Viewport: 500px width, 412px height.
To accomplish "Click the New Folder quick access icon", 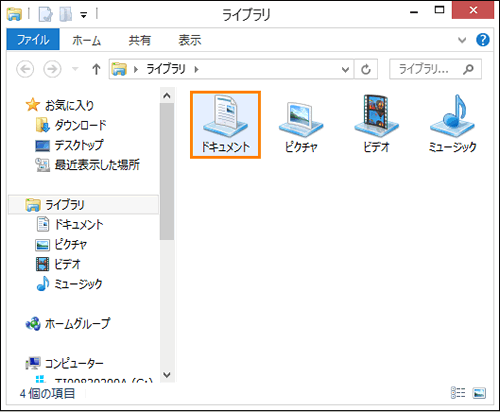I will coord(66,14).
